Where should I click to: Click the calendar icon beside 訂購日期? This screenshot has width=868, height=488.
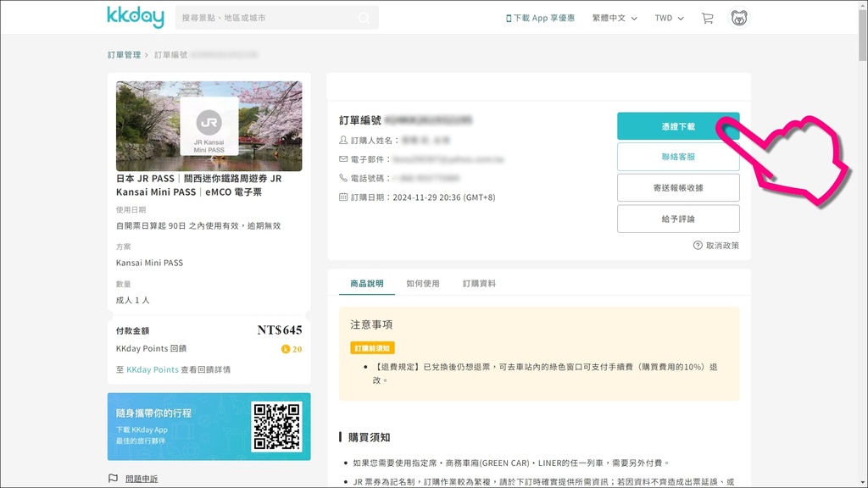coord(343,197)
